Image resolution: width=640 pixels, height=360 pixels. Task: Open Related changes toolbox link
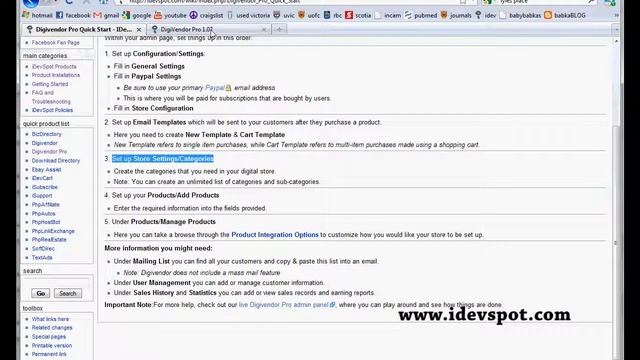(52, 328)
